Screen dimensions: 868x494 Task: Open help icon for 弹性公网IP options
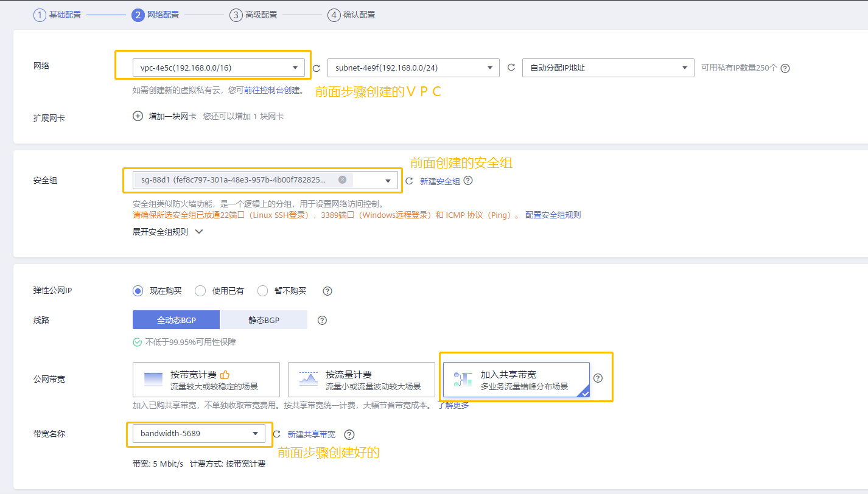tap(327, 291)
